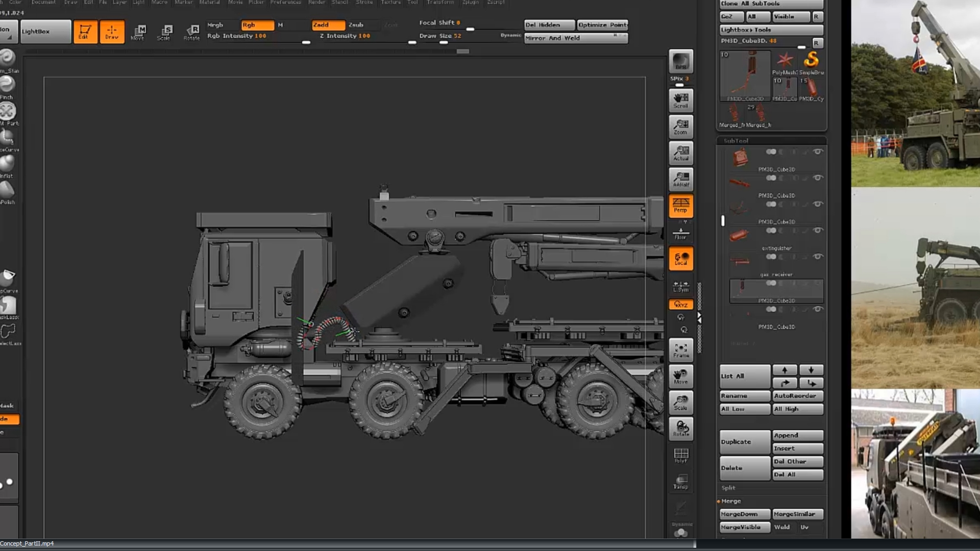
Task: Expand the Split section
Action: [x=728, y=488]
